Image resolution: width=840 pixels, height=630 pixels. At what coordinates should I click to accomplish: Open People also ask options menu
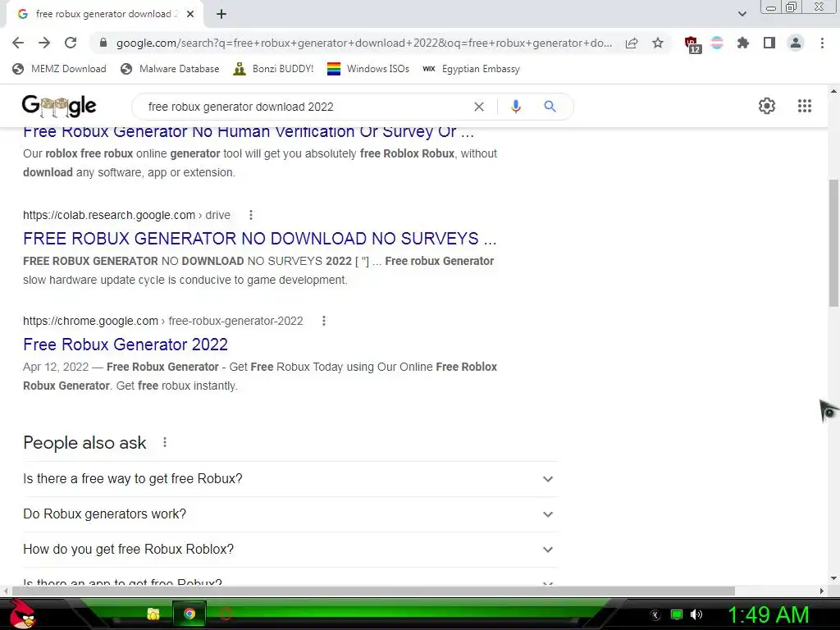point(165,442)
